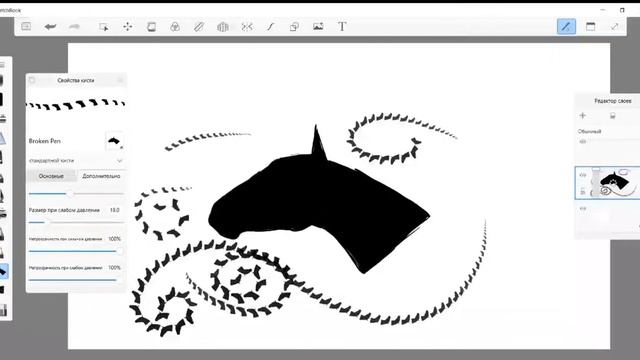Adjust opacity at heavy pressure slider

(76, 251)
